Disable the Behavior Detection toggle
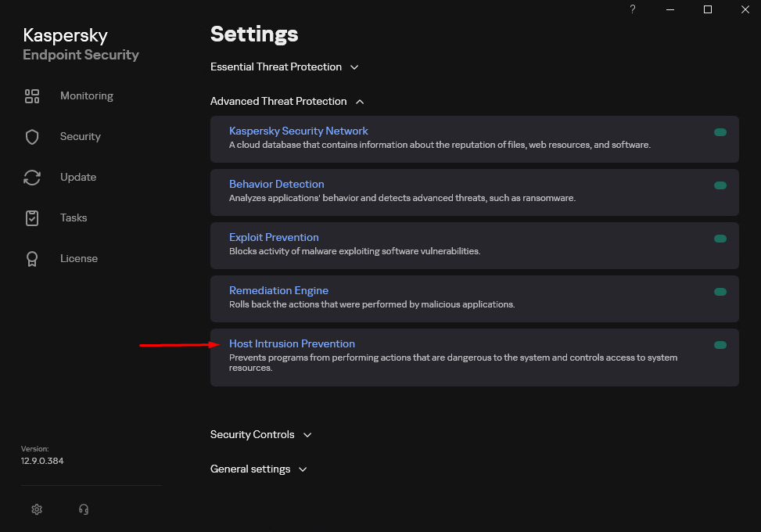This screenshot has width=761, height=532. (720, 185)
